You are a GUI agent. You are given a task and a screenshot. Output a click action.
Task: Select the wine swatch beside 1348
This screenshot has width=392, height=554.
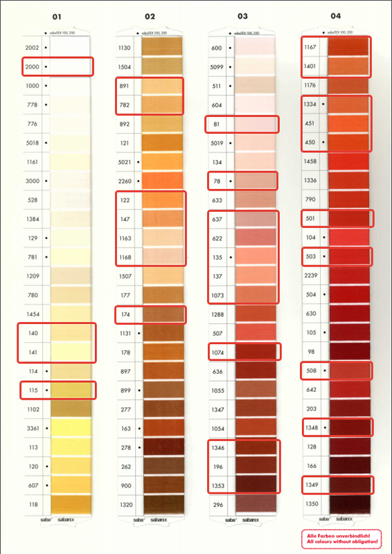[x=350, y=427]
